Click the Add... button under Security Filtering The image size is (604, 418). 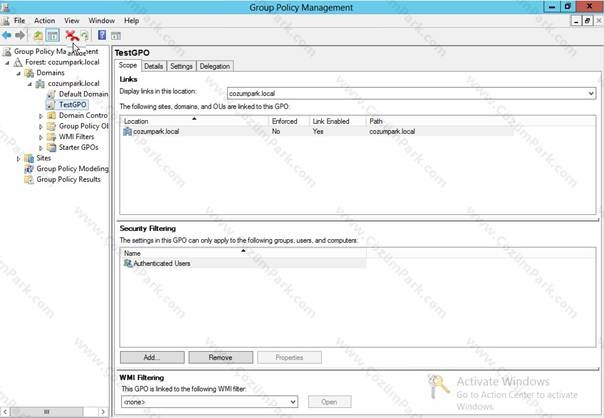152,358
